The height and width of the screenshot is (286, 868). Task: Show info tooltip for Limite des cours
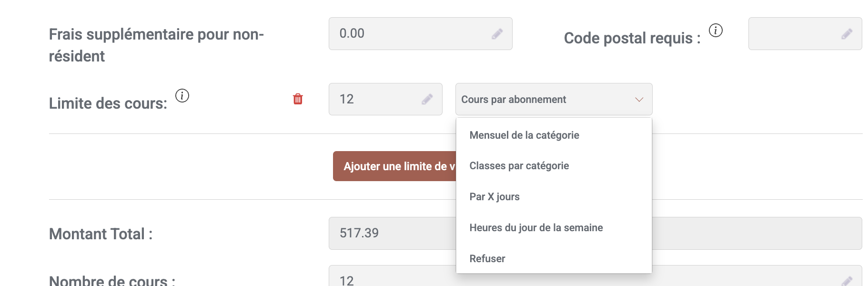point(182,96)
